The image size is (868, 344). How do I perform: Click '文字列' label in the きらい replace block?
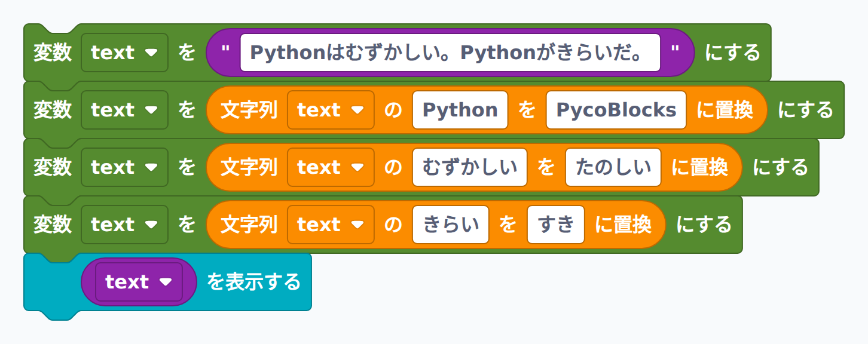249,225
